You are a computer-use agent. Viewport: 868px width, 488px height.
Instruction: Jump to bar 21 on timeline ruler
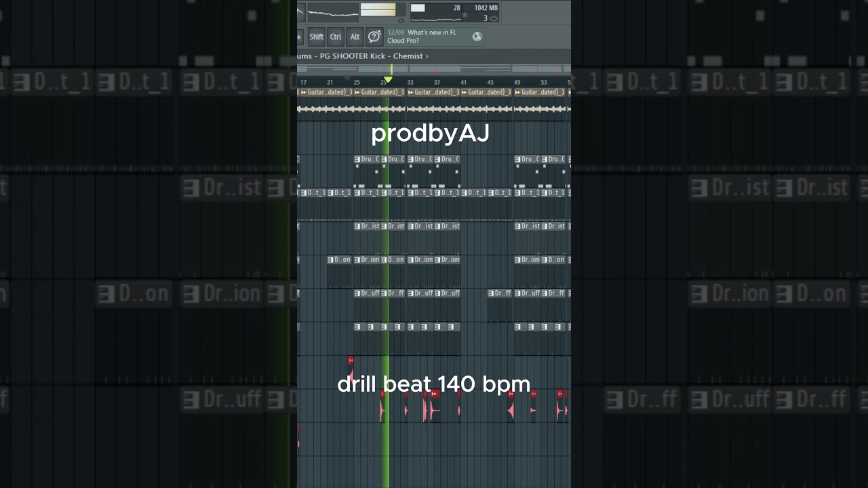coord(330,83)
